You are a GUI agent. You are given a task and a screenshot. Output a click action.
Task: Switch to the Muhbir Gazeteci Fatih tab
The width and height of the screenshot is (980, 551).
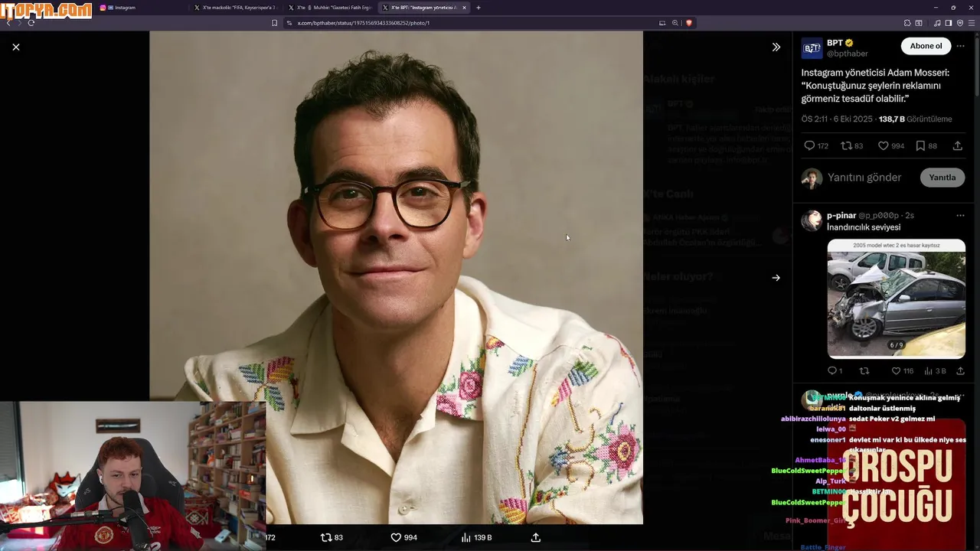click(x=330, y=8)
